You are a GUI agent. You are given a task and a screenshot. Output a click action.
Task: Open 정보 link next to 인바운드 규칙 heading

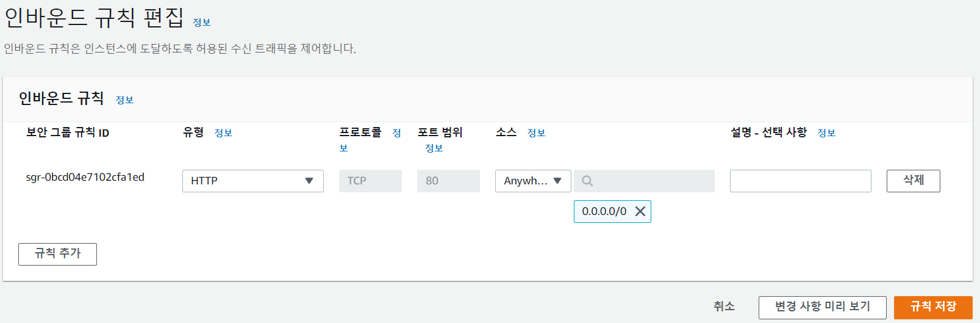124,100
